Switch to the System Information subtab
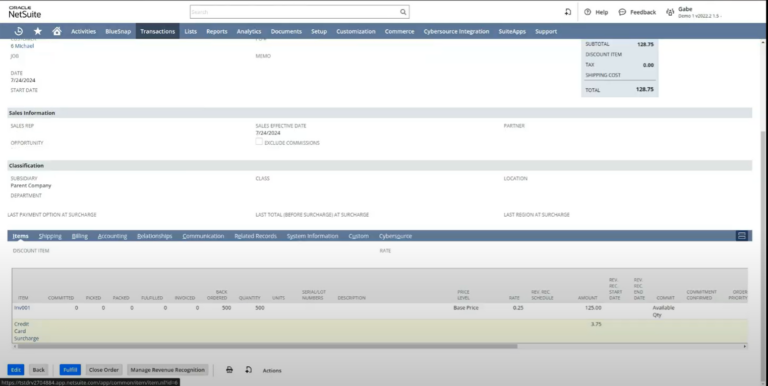The image size is (768, 386). pyautogui.click(x=312, y=236)
